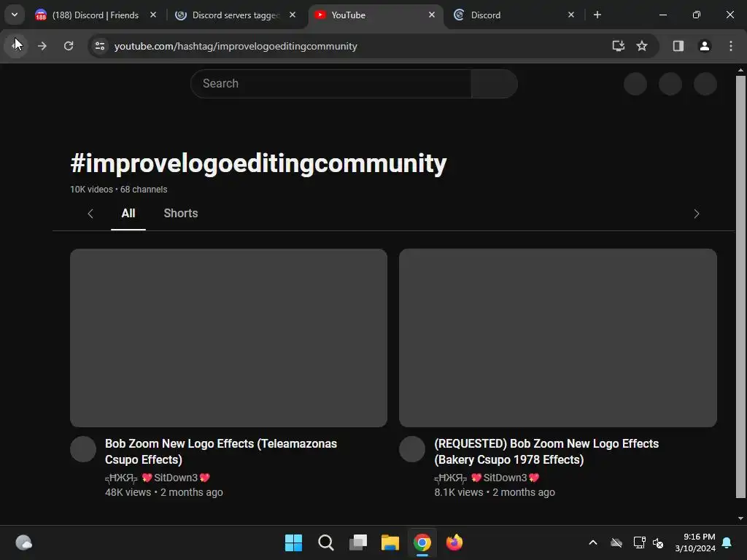This screenshot has height=560, width=747.
Task: Open the Teleamazonas Csupo Effects video thumbnail
Action: (228, 338)
